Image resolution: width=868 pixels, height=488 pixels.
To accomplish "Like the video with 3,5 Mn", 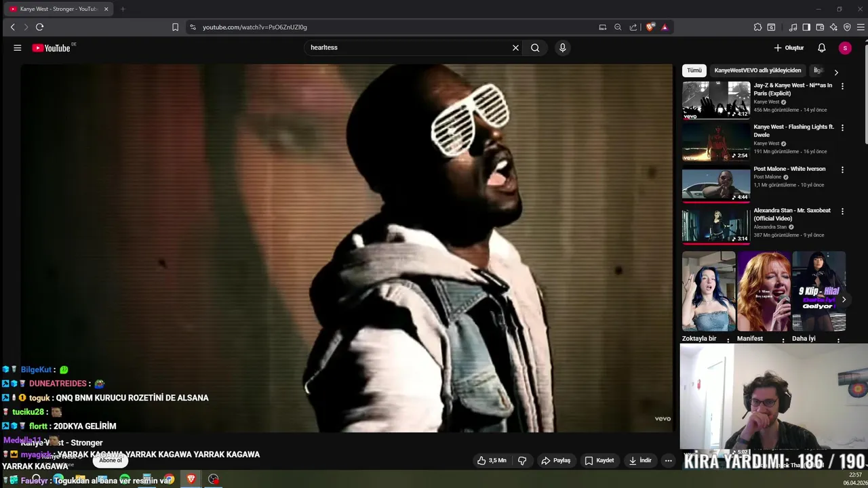I will 492,460.
